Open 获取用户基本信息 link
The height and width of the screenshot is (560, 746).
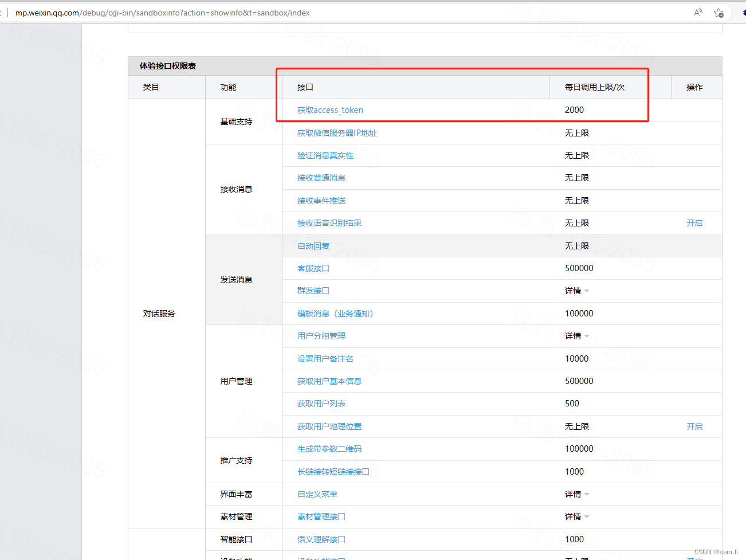(329, 381)
